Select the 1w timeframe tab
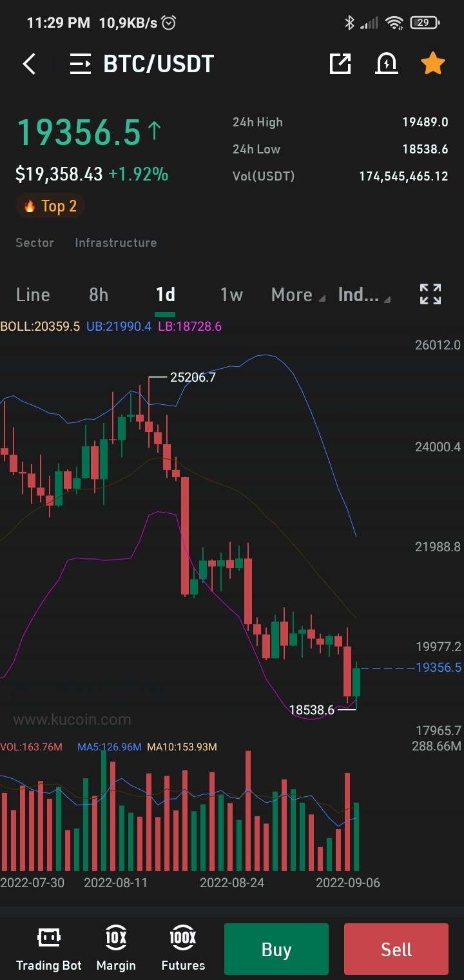The image size is (464, 980). [231, 295]
